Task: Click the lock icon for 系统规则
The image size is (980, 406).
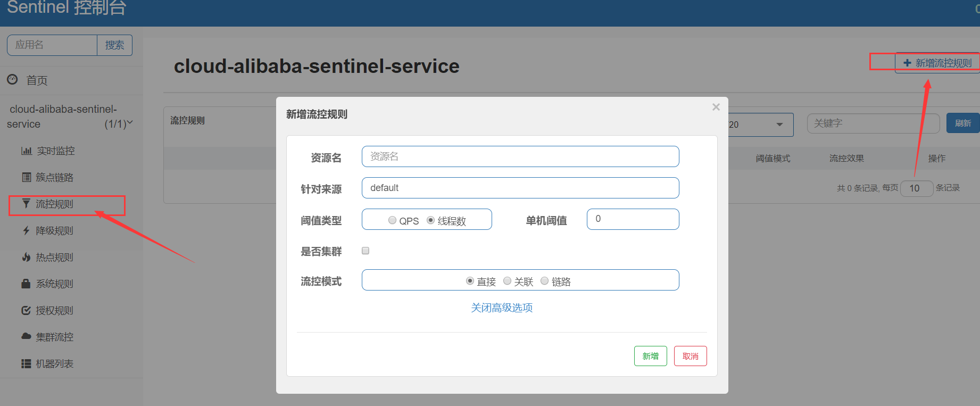Action: pyautogui.click(x=26, y=284)
